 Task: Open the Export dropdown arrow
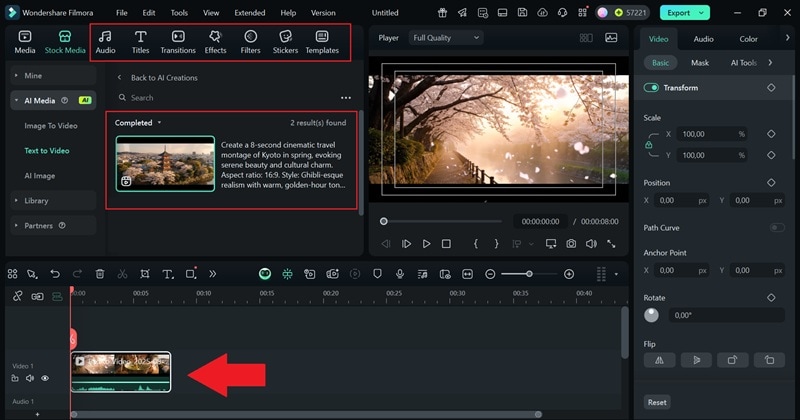[x=702, y=13]
